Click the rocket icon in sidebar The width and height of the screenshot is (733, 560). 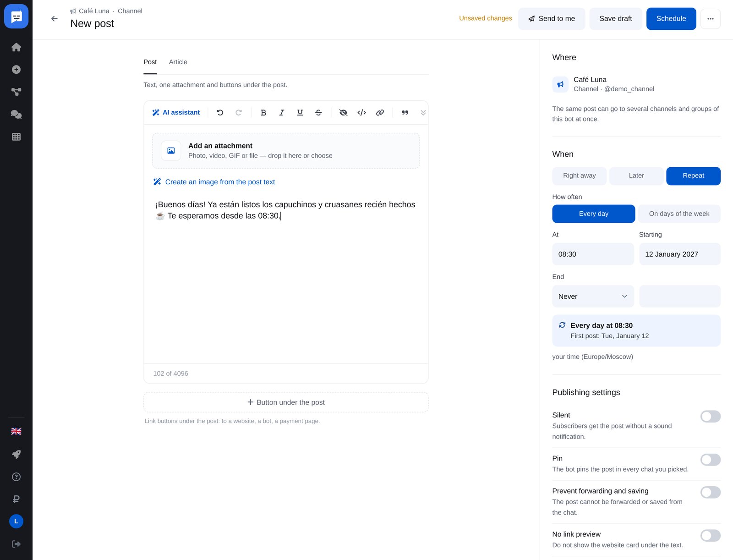[16, 454]
